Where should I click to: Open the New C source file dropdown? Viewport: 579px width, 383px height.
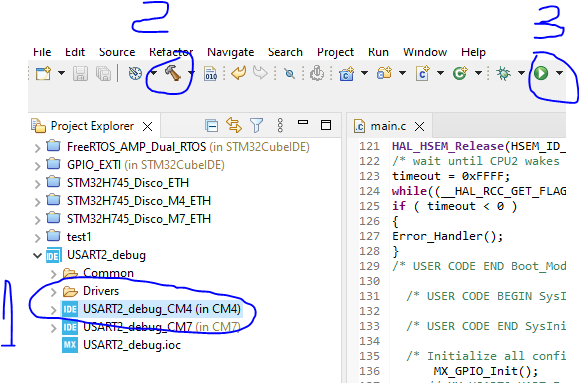(440, 73)
